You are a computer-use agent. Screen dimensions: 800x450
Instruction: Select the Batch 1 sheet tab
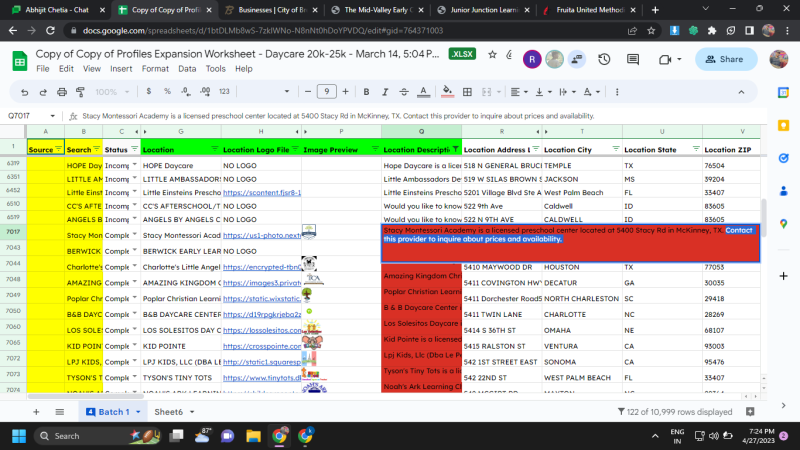tap(113, 412)
